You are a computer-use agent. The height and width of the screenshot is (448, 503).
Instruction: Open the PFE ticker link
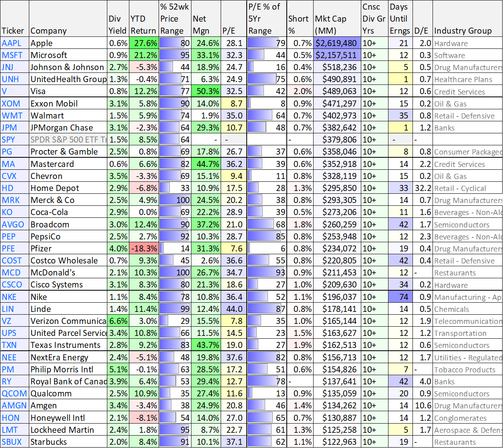point(8,249)
